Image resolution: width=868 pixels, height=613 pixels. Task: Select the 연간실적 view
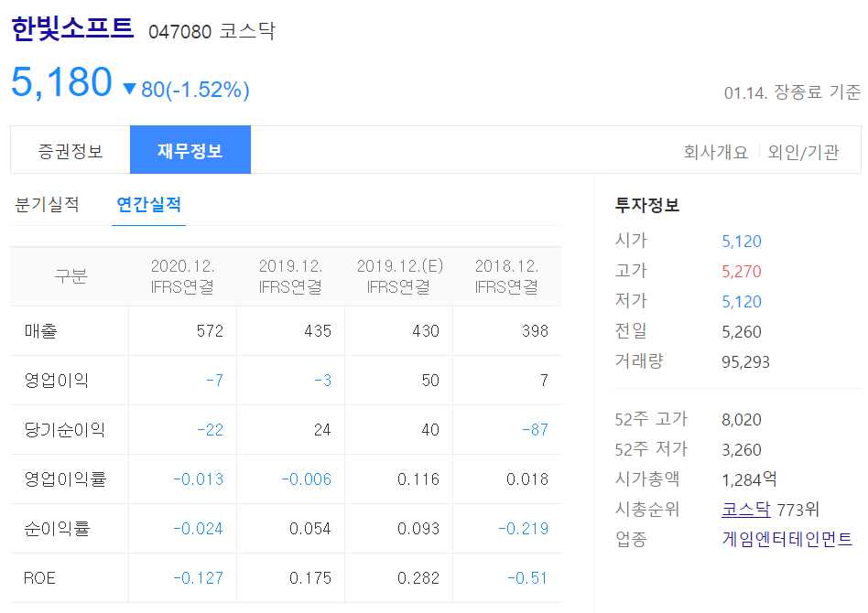(148, 205)
